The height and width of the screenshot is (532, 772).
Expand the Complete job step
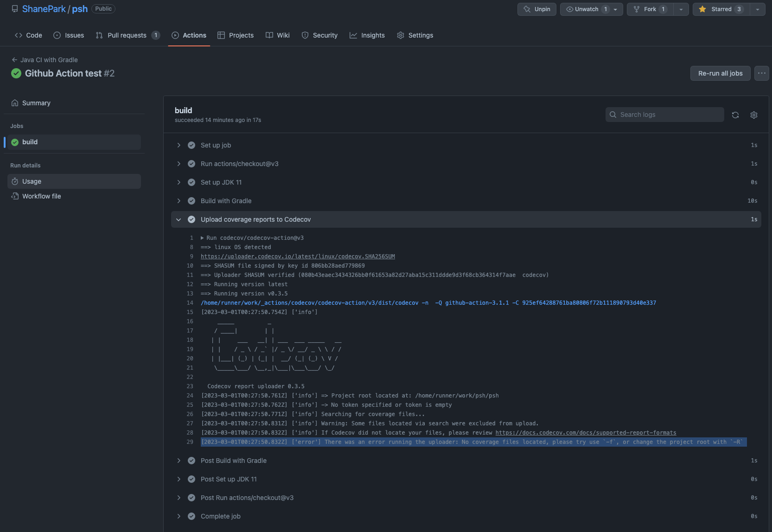pos(466,516)
